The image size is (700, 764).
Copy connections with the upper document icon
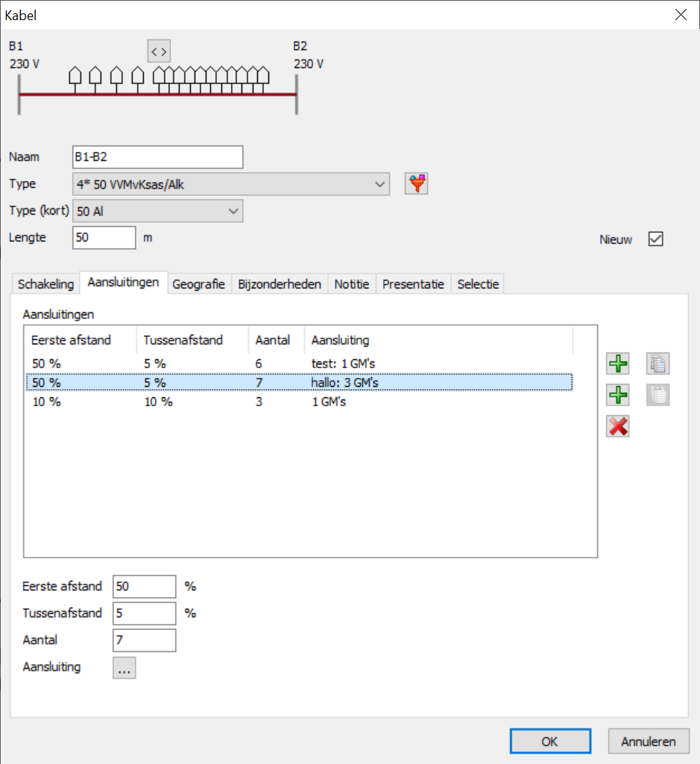tap(658, 364)
